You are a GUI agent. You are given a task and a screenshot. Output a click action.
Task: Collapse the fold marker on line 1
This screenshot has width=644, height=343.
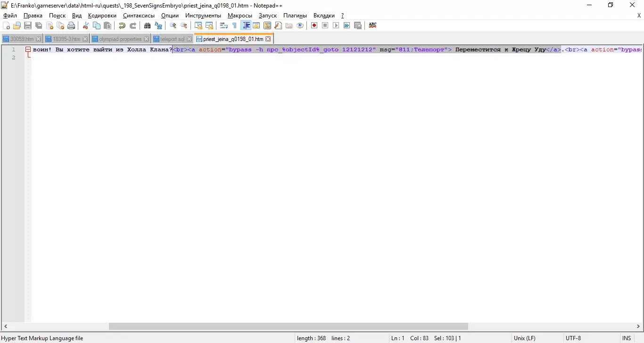pos(28,49)
